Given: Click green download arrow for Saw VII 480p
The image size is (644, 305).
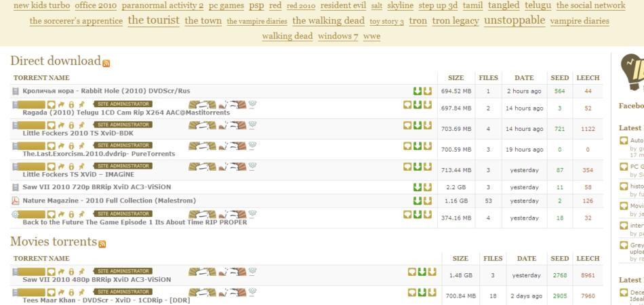Looking at the screenshot, I should pos(422,272).
